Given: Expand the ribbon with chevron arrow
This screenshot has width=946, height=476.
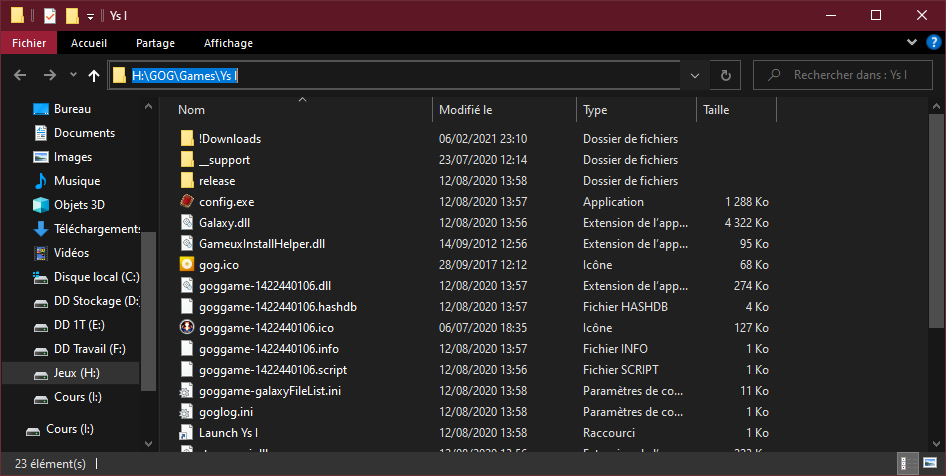Looking at the screenshot, I should pyautogui.click(x=911, y=42).
